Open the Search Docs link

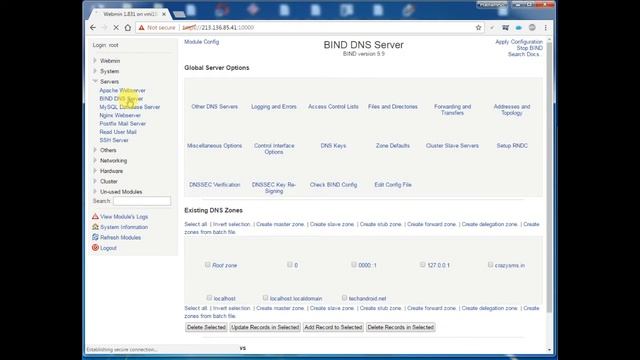click(x=524, y=54)
